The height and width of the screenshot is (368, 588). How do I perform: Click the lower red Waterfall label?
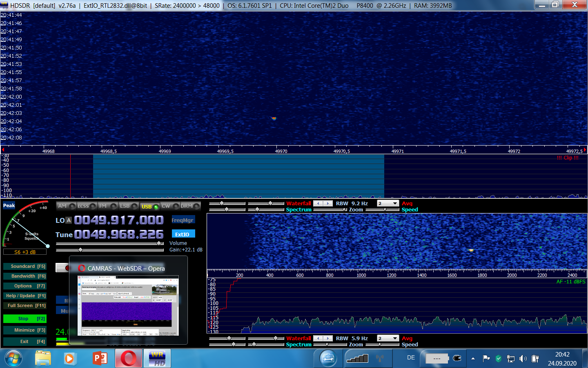[298, 339]
